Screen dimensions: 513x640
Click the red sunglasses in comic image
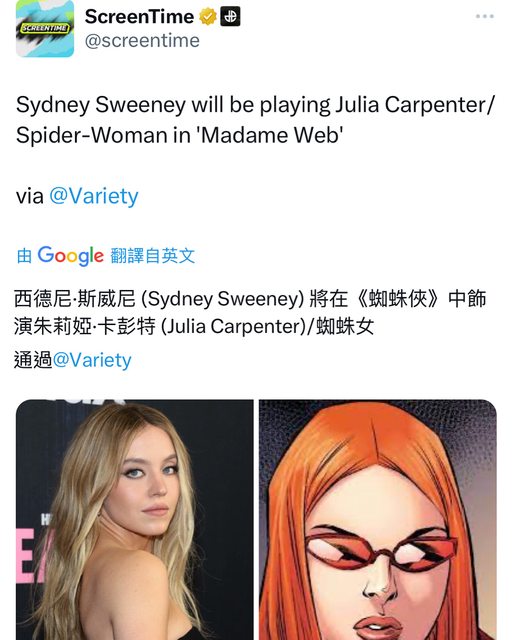pyautogui.click(x=380, y=549)
